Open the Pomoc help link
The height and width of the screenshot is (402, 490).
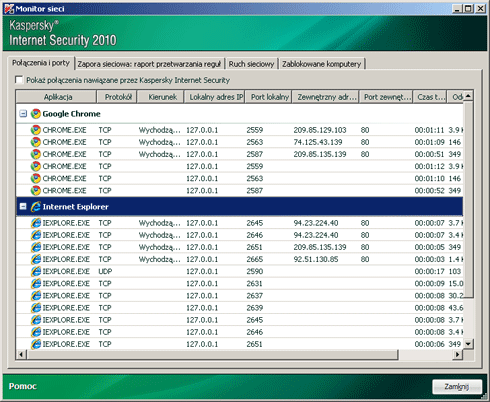[x=23, y=386]
